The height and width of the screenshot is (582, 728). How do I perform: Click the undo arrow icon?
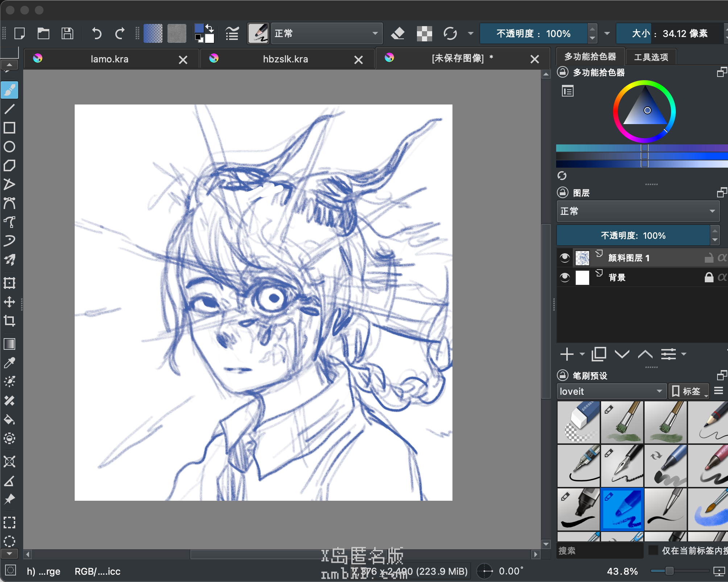(x=96, y=34)
